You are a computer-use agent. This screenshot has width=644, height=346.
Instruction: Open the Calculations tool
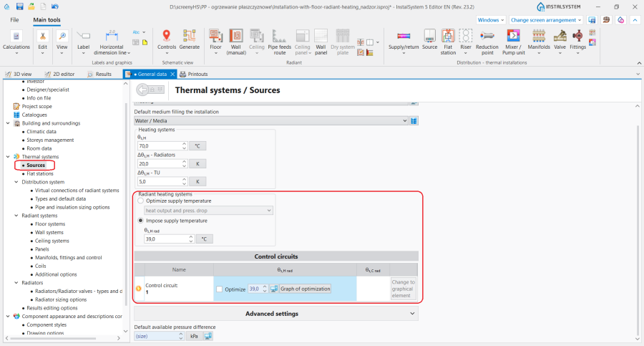pos(16,42)
